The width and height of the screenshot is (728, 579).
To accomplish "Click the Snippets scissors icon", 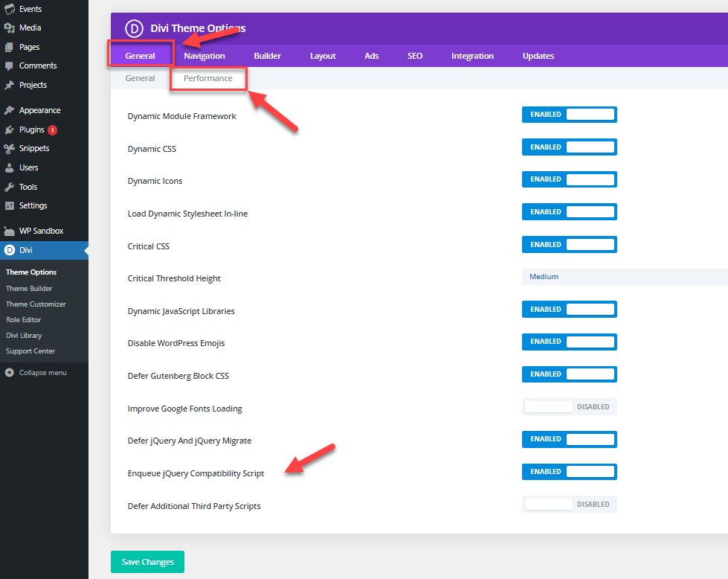I will (9, 149).
